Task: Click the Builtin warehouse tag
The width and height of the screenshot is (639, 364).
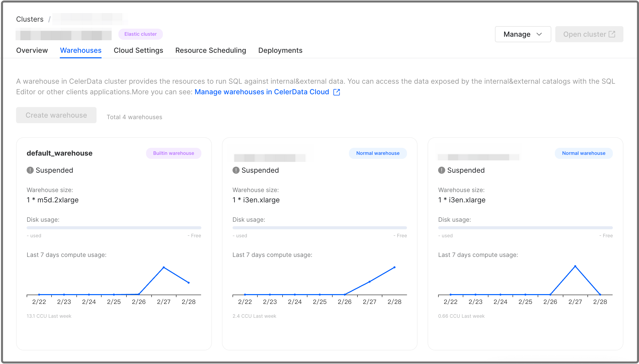Action: [173, 153]
